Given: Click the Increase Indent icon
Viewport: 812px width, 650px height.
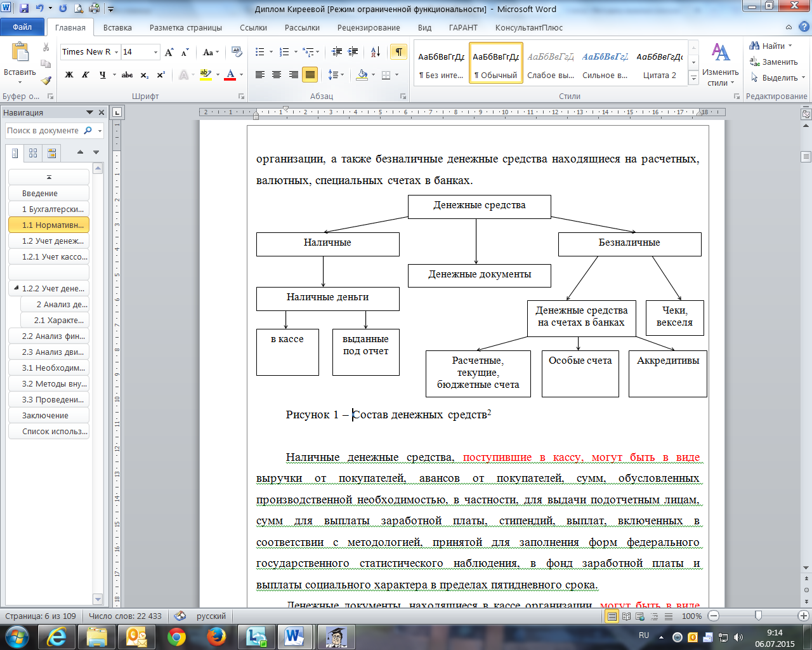Looking at the screenshot, I should 353,52.
